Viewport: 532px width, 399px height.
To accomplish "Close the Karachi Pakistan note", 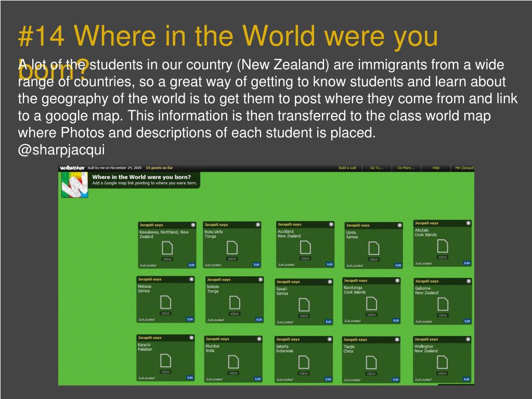I will 191,338.
